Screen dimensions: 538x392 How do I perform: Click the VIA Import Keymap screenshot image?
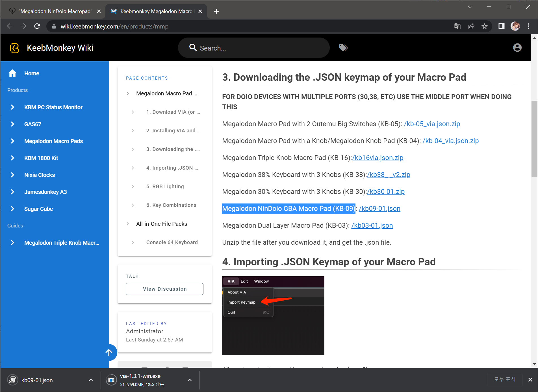(273, 316)
